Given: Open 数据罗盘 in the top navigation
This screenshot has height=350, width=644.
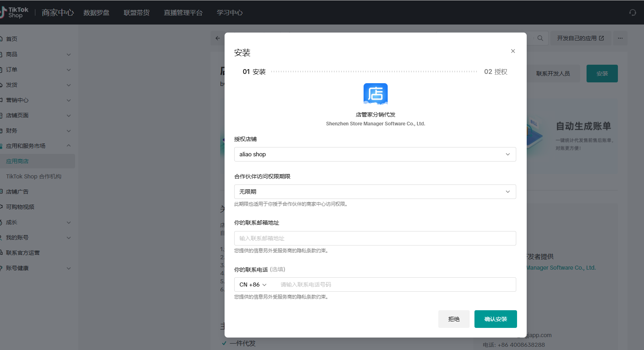Looking at the screenshot, I should (x=96, y=12).
